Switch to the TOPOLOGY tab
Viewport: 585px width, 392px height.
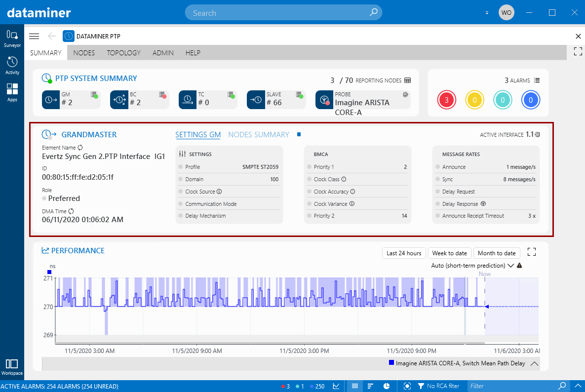(x=124, y=53)
